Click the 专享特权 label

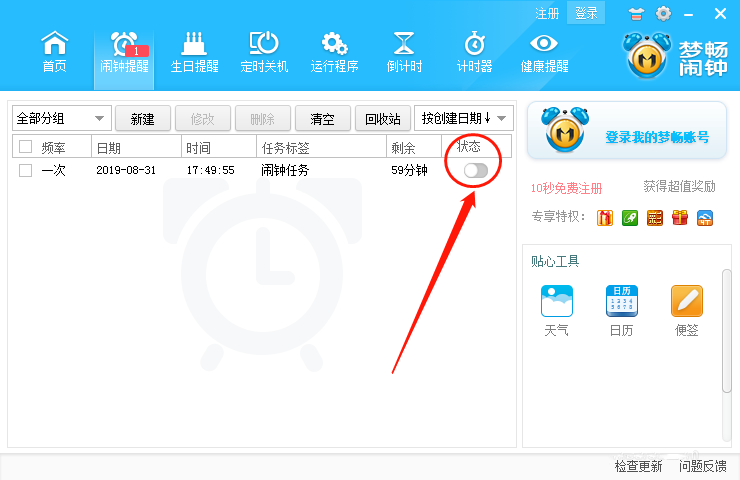(558, 217)
